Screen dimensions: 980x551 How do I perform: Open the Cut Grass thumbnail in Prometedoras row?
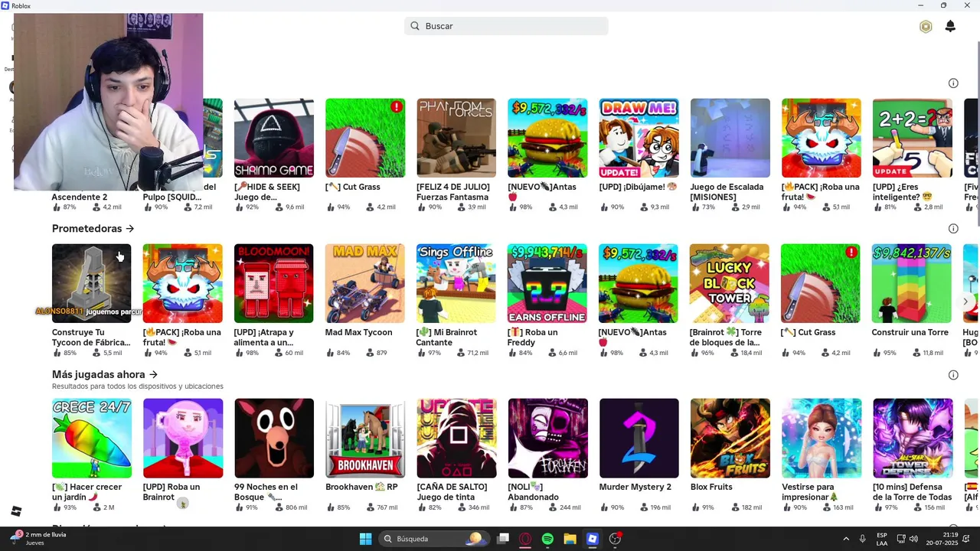point(821,283)
